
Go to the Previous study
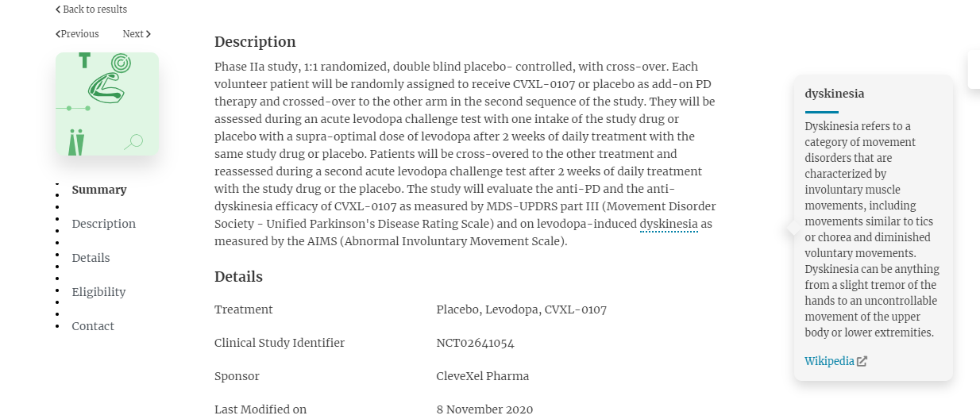click(78, 34)
